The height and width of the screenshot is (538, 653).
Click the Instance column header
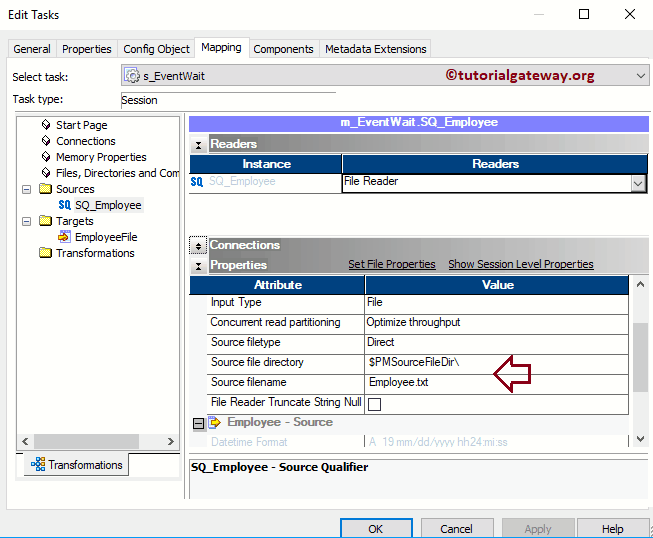(266, 164)
